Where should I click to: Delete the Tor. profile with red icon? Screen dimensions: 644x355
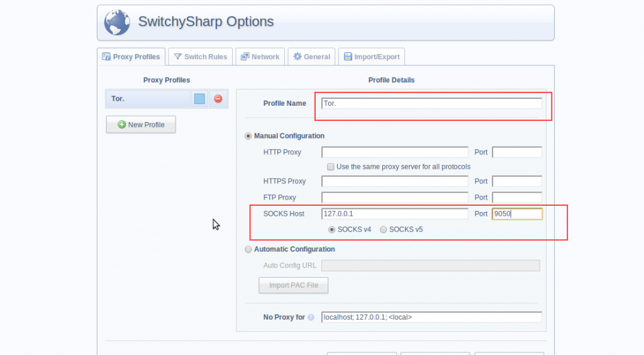pos(218,99)
